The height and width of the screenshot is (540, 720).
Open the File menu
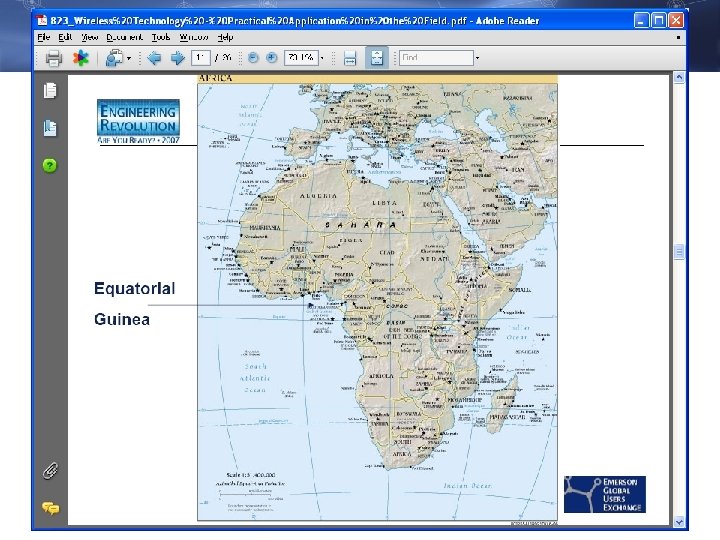coord(44,37)
